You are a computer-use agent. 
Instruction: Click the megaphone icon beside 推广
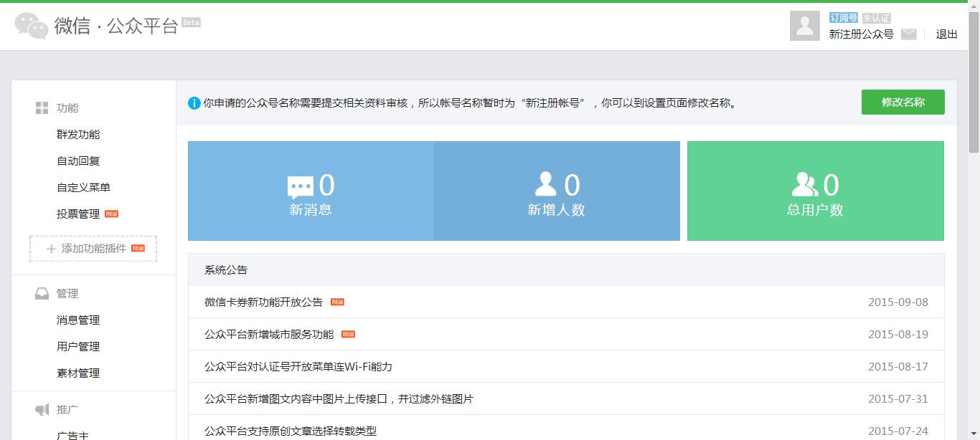pyautogui.click(x=42, y=409)
